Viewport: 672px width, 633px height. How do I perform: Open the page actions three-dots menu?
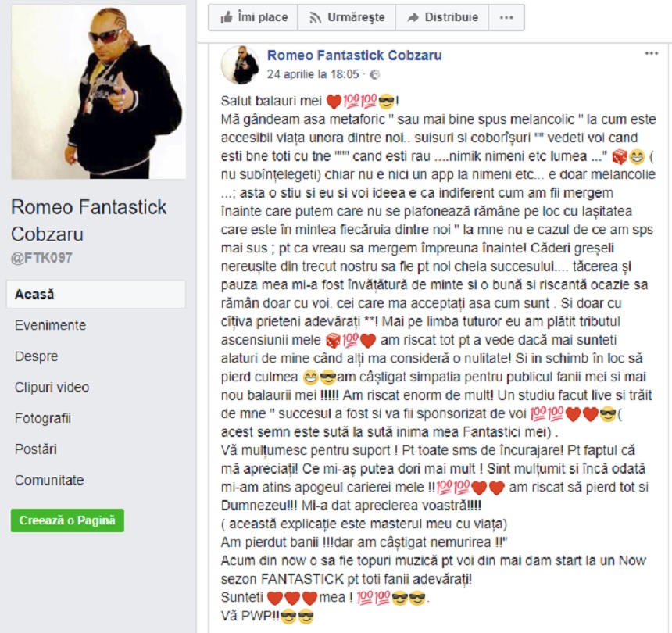point(506,17)
